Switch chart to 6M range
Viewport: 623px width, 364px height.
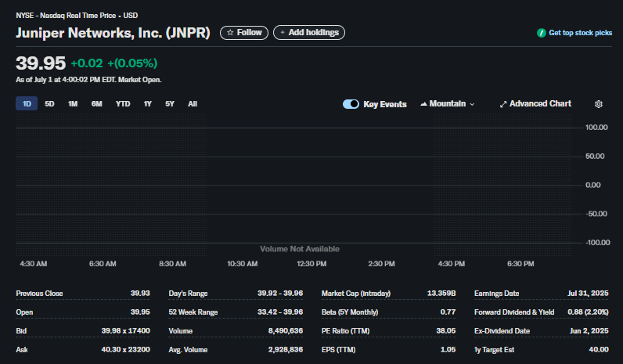tap(96, 103)
